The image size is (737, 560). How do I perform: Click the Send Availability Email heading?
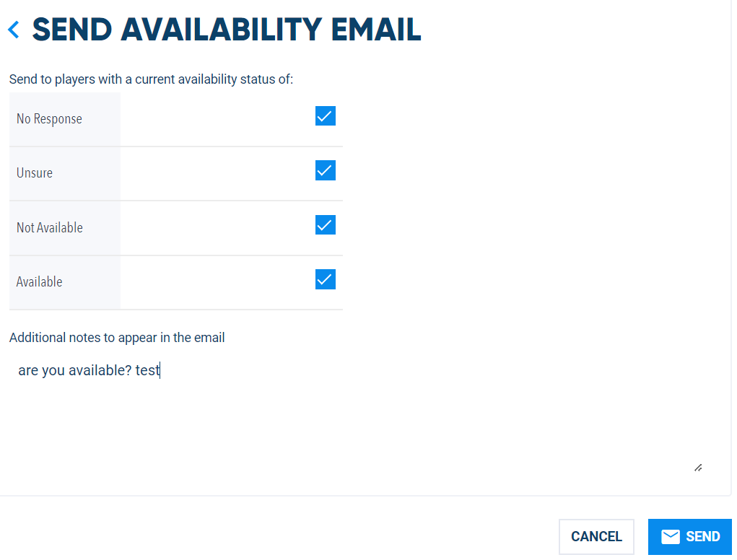tap(227, 30)
